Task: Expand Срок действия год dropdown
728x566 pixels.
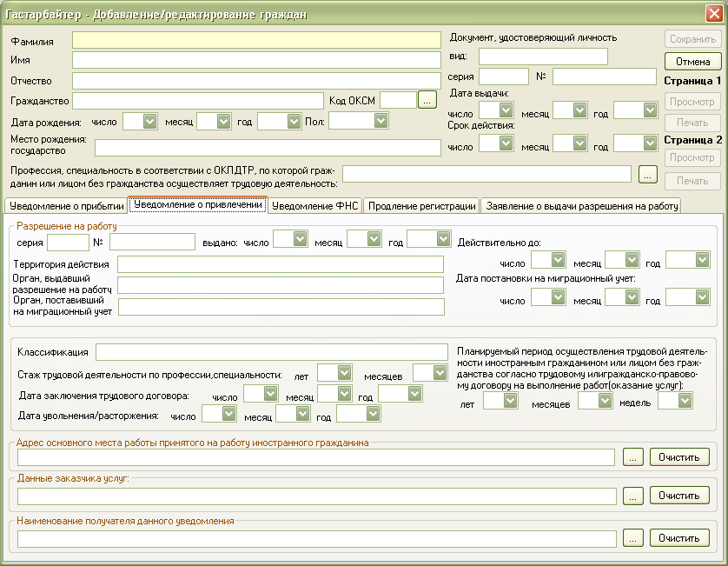Action: click(x=650, y=143)
